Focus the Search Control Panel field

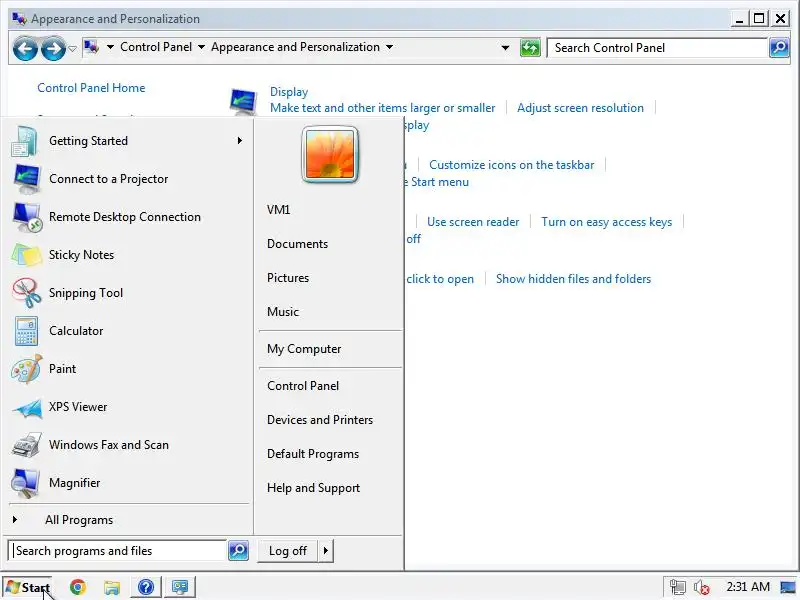click(657, 48)
